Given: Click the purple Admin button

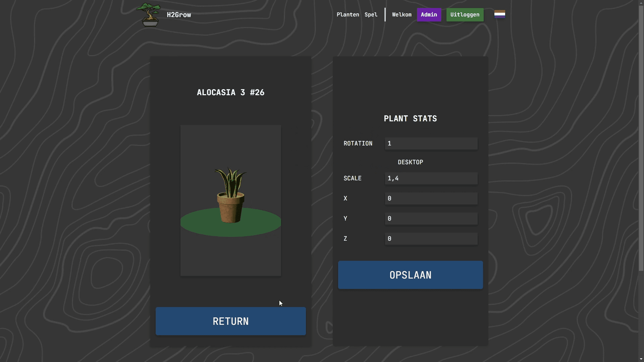Looking at the screenshot, I should (x=429, y=15).
